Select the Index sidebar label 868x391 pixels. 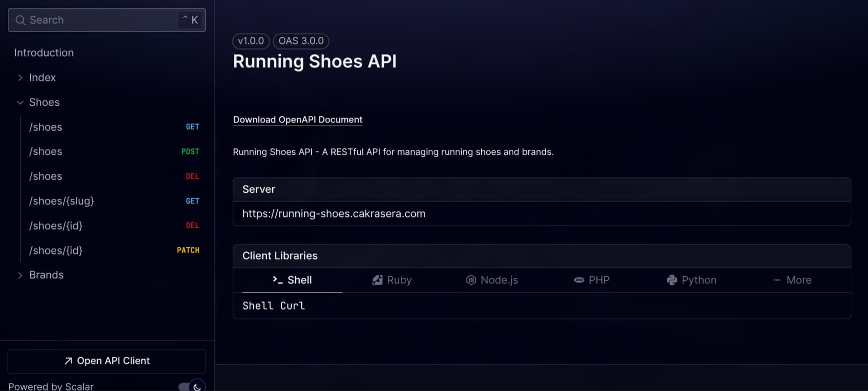(x=42, y=78)
